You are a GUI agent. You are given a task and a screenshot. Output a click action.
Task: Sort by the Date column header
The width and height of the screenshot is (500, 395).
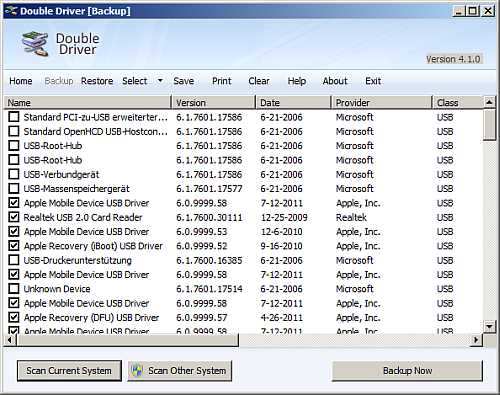pyautogui.click(x=293, y=103)
